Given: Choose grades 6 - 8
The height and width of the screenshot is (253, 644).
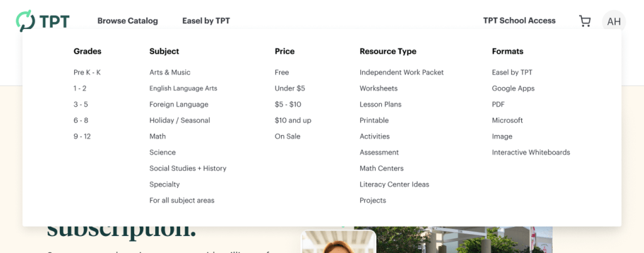Looking at the screenshot, I should (x=81, y=121).
